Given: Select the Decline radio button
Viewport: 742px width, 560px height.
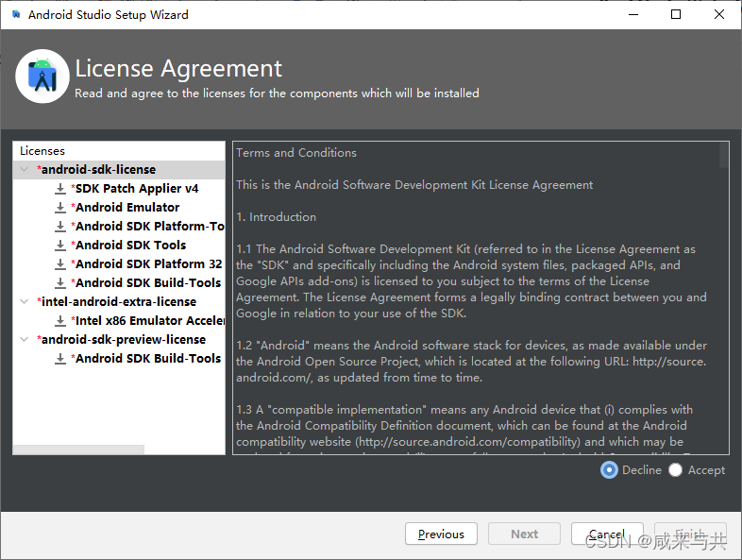Looking at the screenshot, I should tap(609, 470).
